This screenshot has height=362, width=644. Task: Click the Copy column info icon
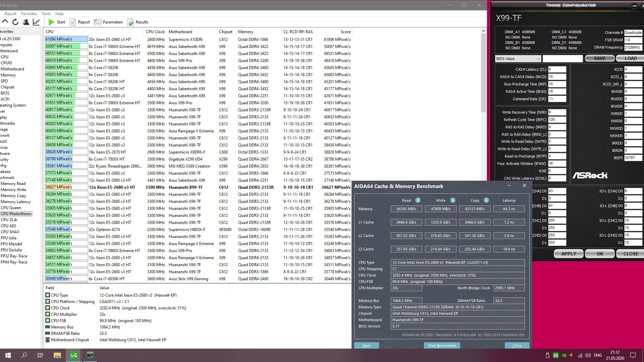click(x=486, y=200)
